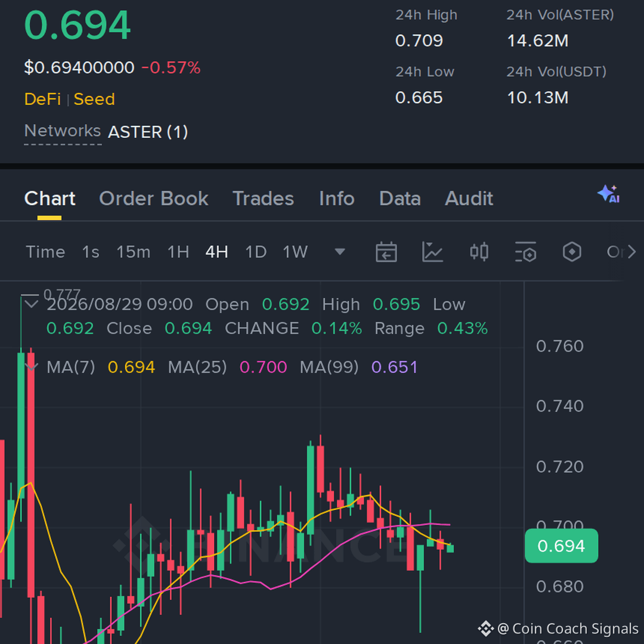The image size is (644, 644).
Task: Click the 0.720 price axis label
Action: (560, 466)
